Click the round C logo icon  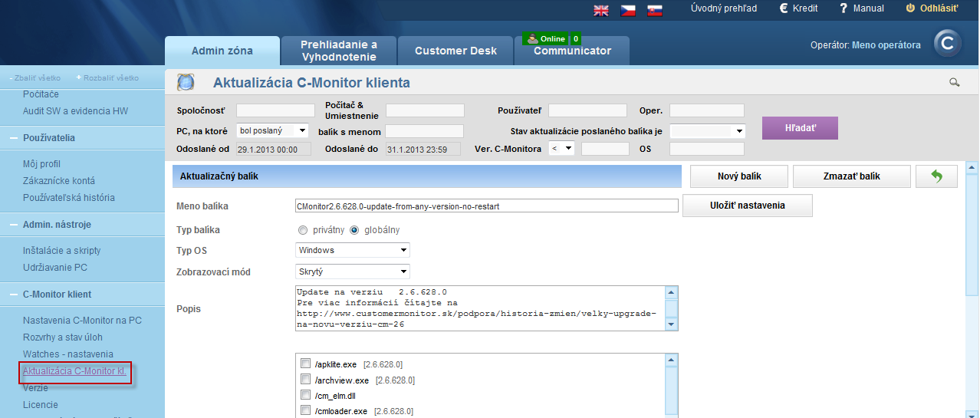(947, 44)
